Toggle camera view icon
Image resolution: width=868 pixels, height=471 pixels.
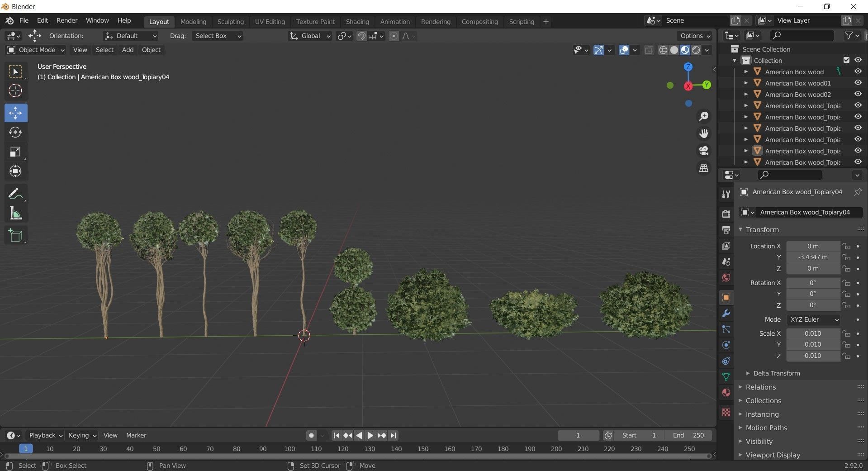[704, 151]
